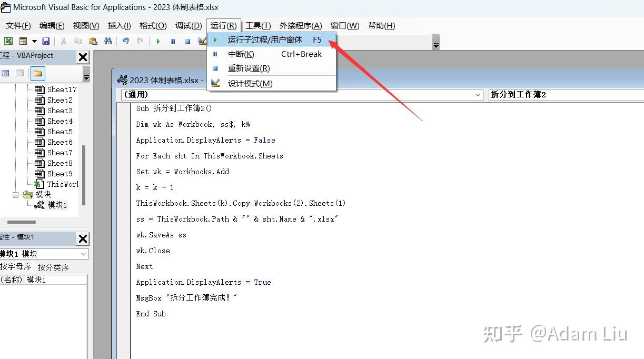Choose 重新设置(R) menu entry
The height and width of the screenshot is (359, 644).
pos(272,68)
